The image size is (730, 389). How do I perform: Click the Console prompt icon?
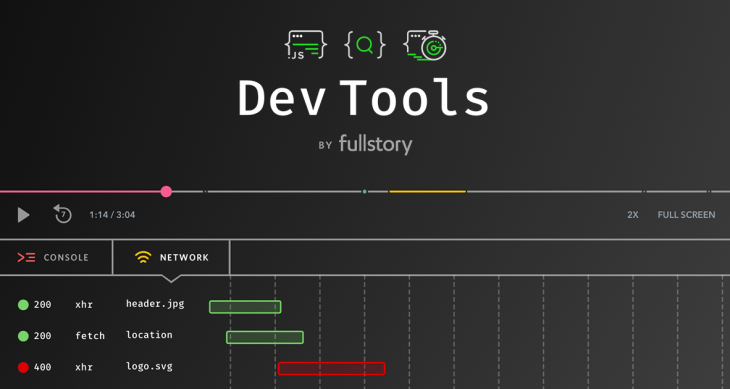26,257
